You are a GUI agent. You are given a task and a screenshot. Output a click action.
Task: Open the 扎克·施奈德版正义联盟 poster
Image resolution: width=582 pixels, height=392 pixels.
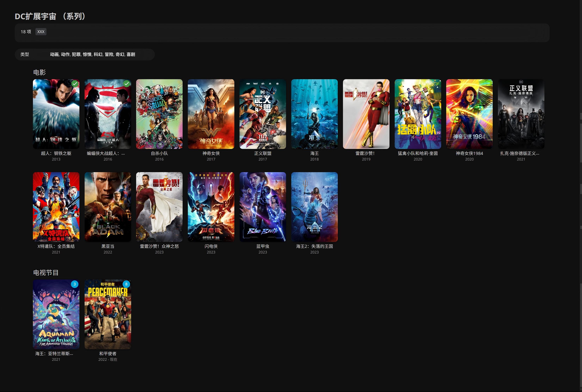(x=521, y=114)
